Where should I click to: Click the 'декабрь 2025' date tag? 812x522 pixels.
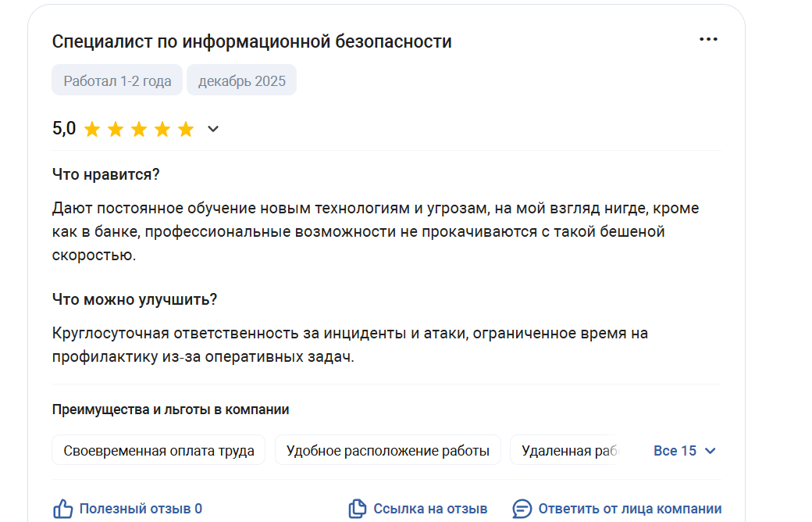pos(241,80)
